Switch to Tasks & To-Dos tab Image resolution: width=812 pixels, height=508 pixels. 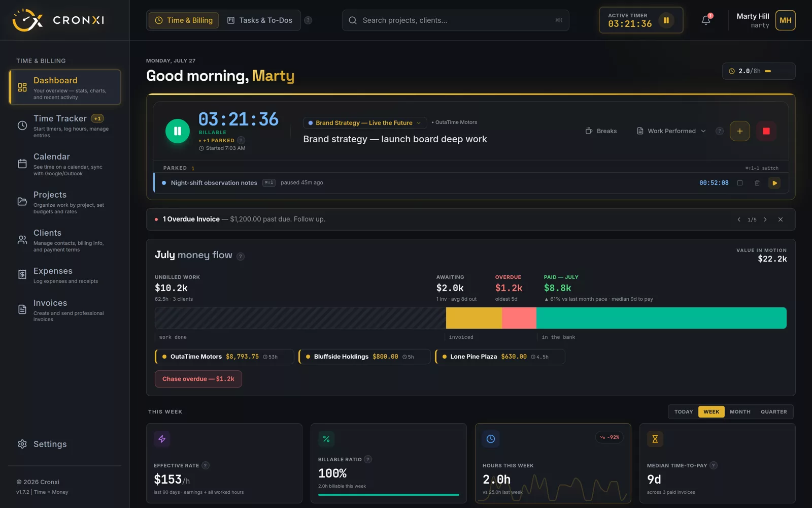click(260, 20)
